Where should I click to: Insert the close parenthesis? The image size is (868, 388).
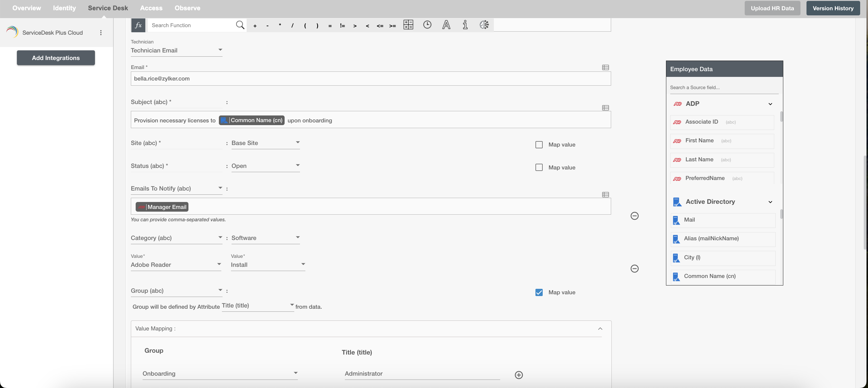pos(317,26)
